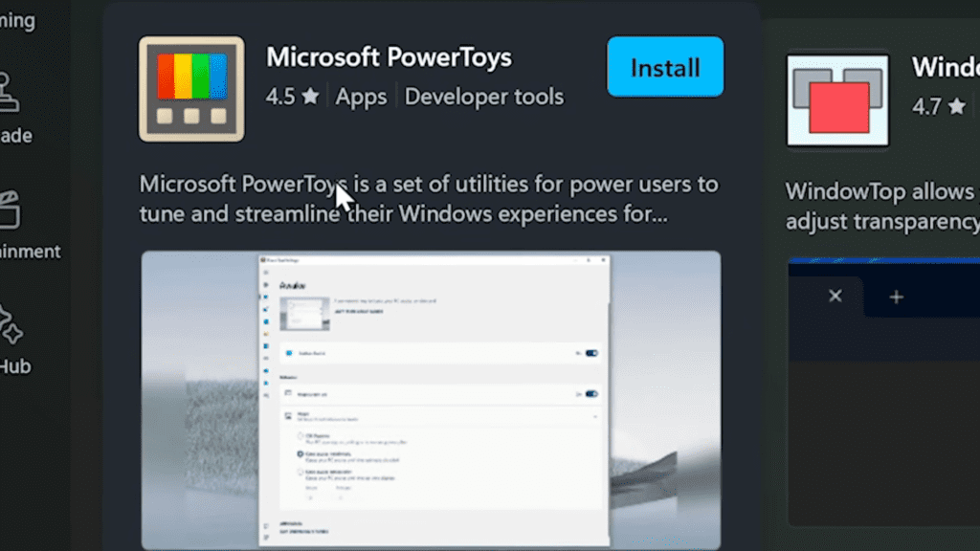This screenshot has height=551, width=980.
Task: Expand the Mode section chevron in the preview
Action: point(595,417)
